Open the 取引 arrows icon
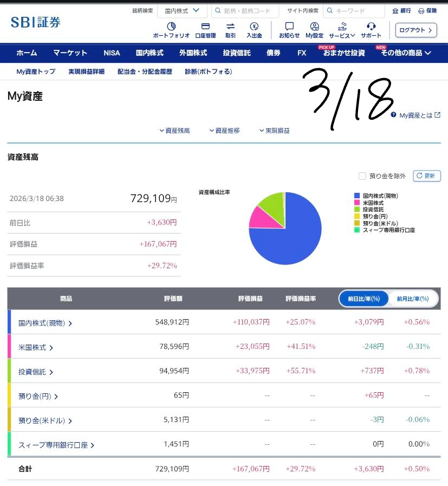Screen dimensions: 448x486 230,27
